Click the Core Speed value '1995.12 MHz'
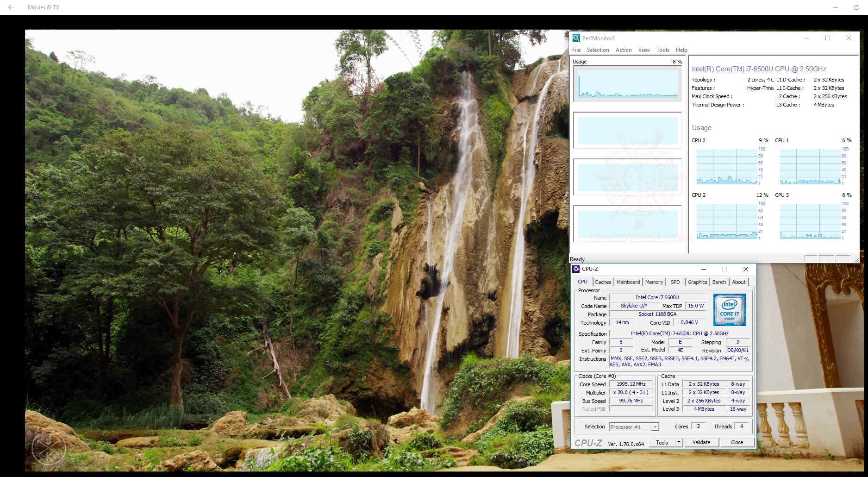 point(631,384)
